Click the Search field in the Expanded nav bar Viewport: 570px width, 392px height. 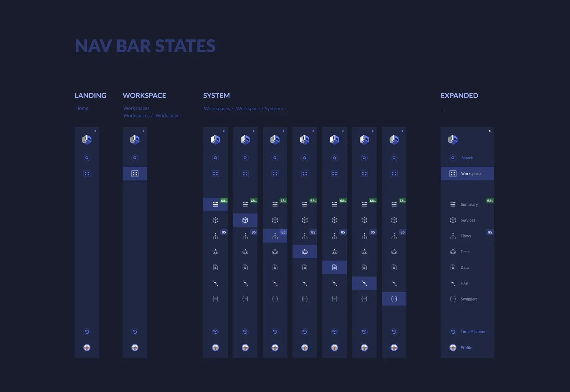coord(467,158)
